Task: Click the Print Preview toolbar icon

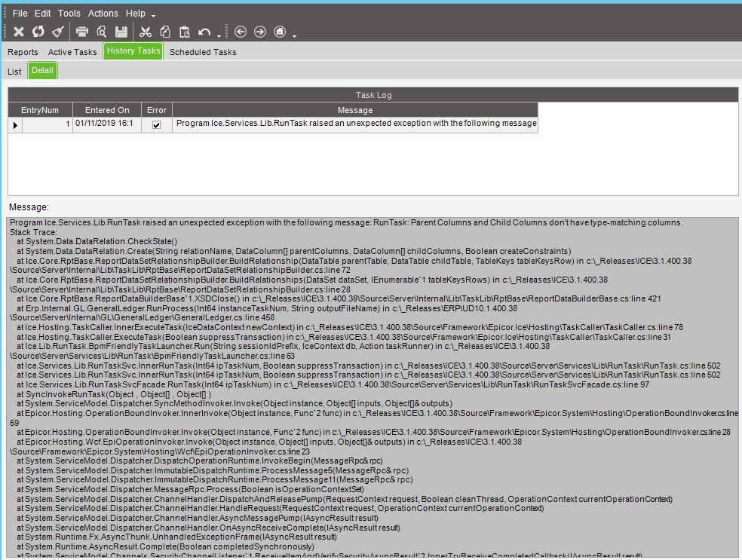Action: point(101,32)
